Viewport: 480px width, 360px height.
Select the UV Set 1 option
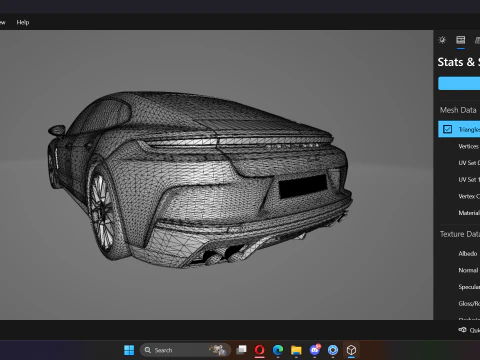(469, 179)
